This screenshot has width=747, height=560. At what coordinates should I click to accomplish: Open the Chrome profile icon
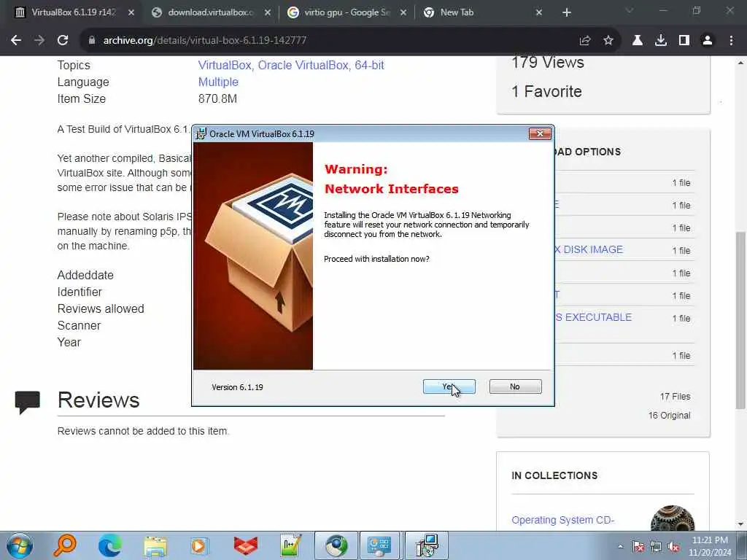point(708,41)
